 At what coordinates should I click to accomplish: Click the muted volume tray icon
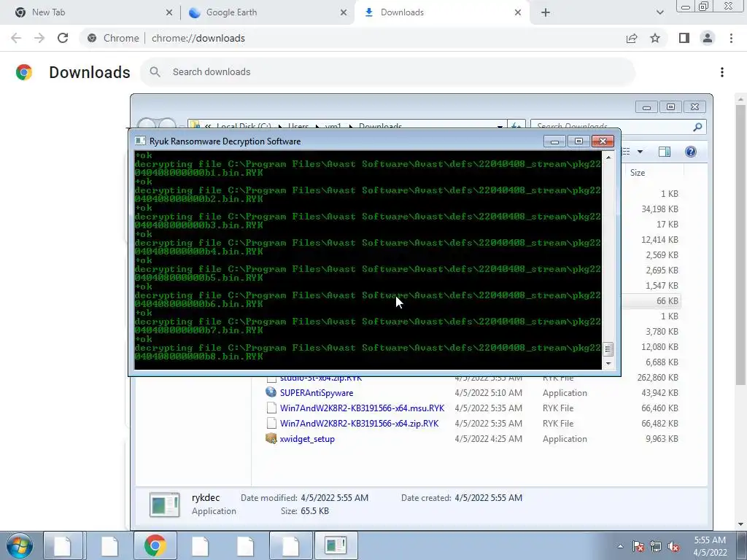point(673,546)
